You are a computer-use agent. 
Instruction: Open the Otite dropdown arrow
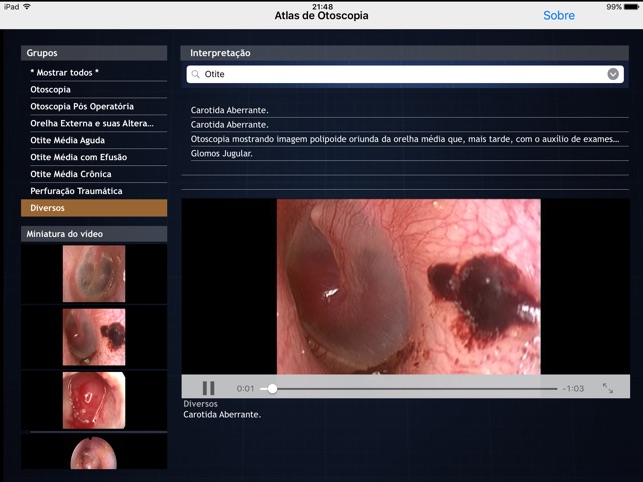(613, 74)
